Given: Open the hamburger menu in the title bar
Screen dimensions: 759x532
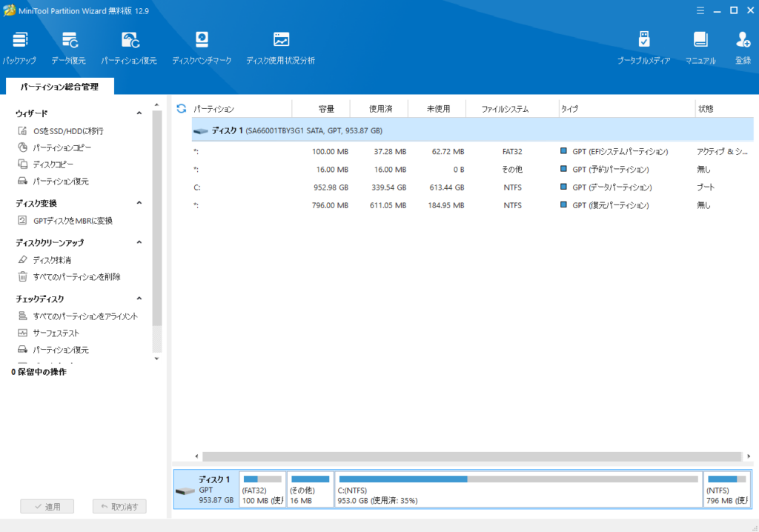Looking at the screenshot, I should click(700, 10).
